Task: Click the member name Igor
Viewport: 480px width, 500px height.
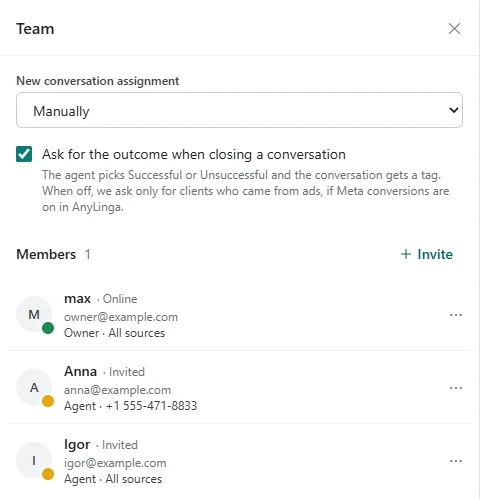Action: (77, 445)
